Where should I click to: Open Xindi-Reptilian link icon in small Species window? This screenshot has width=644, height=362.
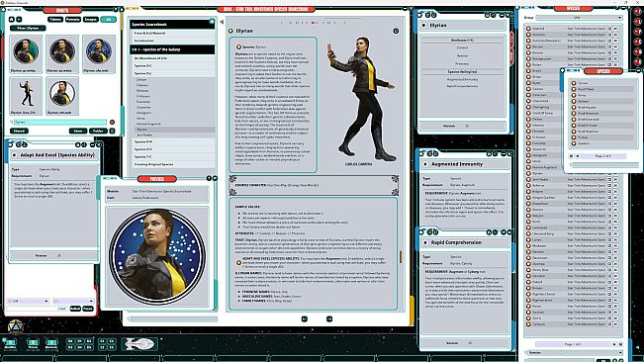coord(574,132)
